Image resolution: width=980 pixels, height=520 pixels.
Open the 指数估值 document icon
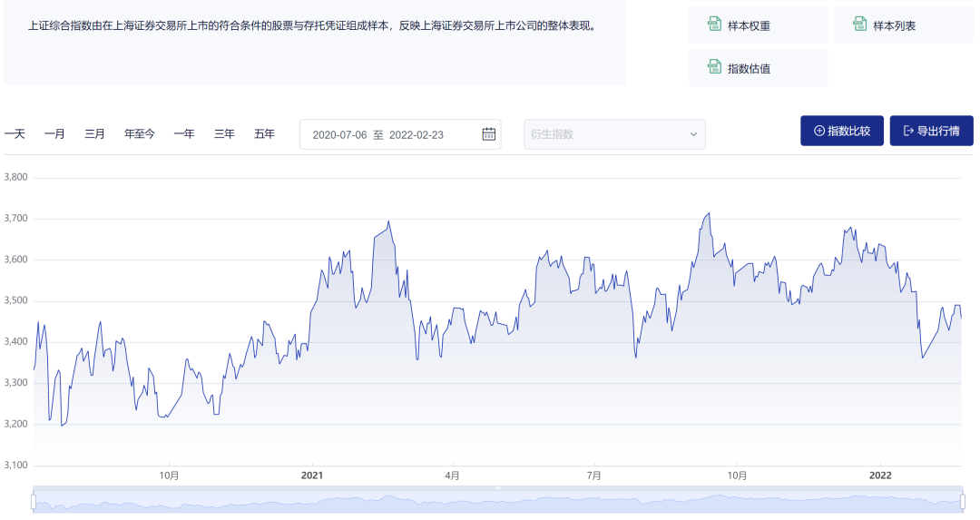[714, 67]
